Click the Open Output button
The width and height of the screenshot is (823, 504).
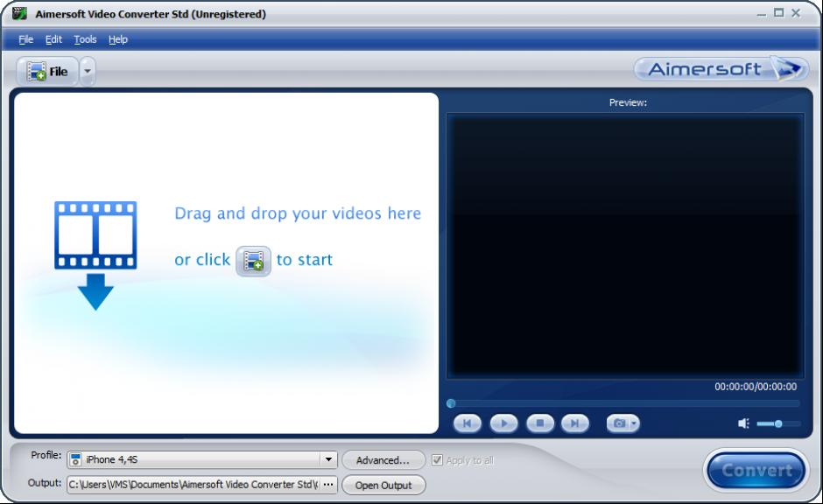tap(383, 485)
